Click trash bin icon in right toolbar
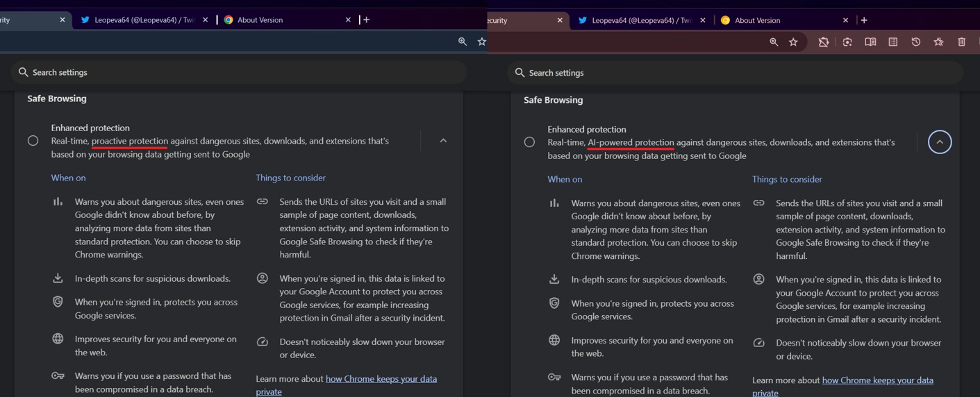The height and width of the screenshot is (397, 980). (x=962, y=42)
